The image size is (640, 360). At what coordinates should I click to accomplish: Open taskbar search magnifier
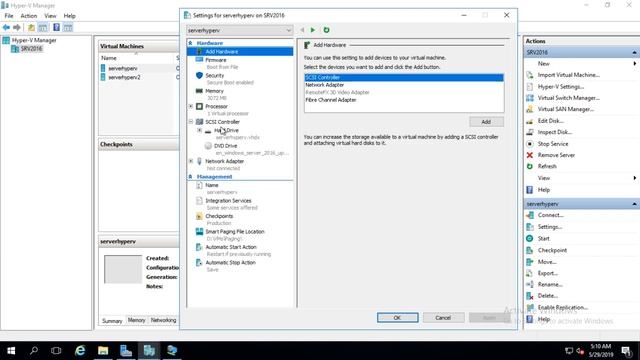point(34,351)
